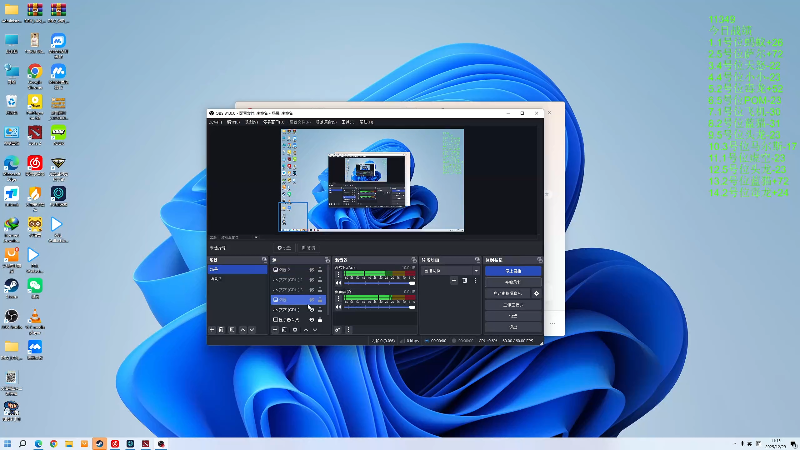Mute the second audio mixer channel
This screenshot has height=450, width=800.
pyautogui.click(x=338, y=307)
